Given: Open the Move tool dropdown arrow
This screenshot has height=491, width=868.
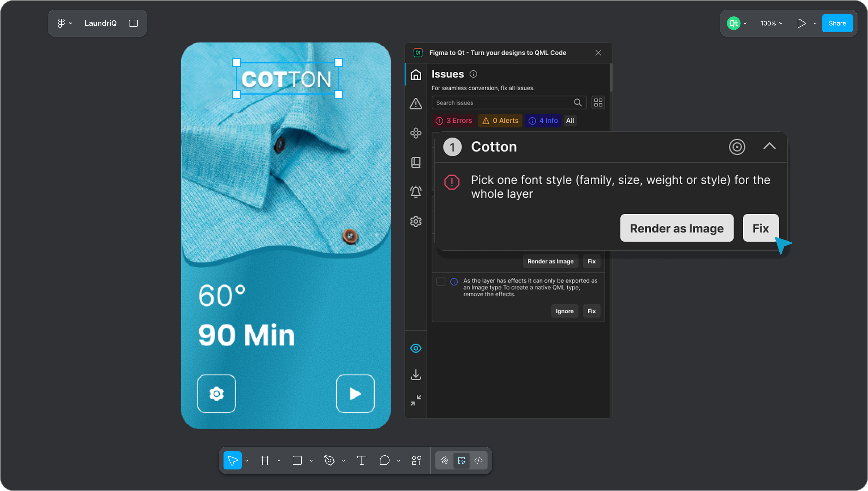Looking at the screenshot, I should [247, 460].
